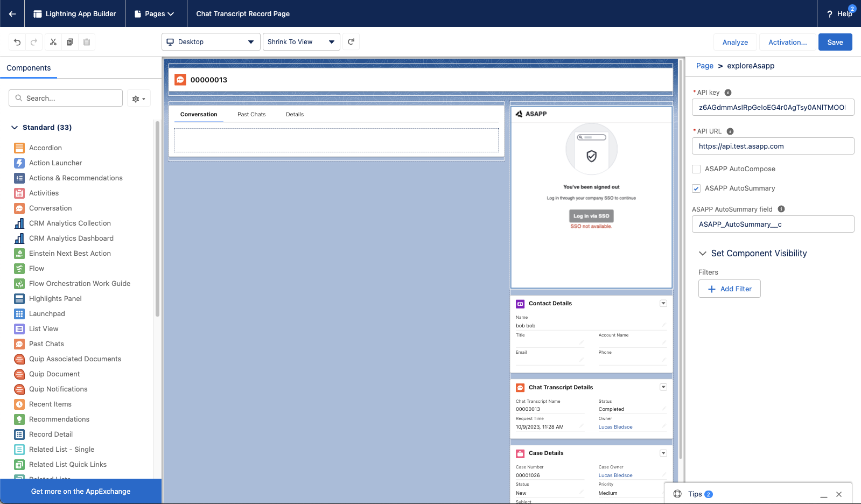Select the Launchpad component icon
Screen dimensions: 861x504
19,314
